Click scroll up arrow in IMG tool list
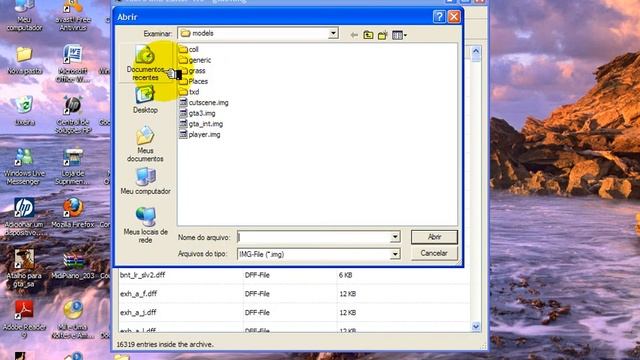Viewport: 640px width, 360px height. pos(476,51)
